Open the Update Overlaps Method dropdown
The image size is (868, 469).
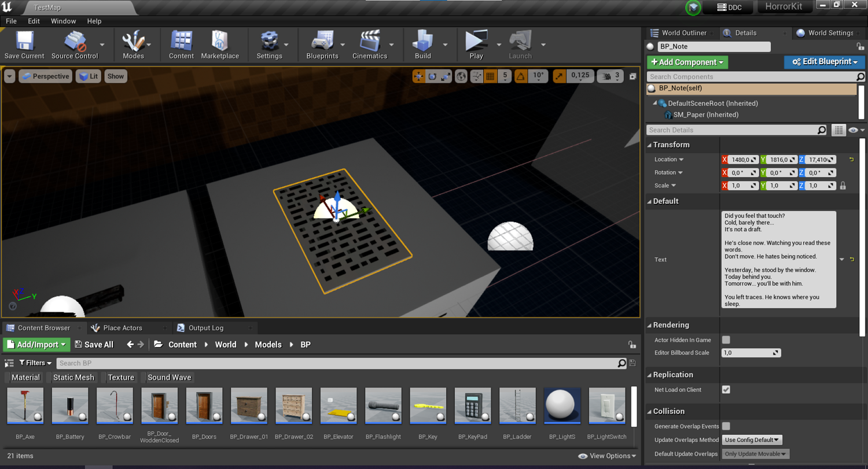point(752,440)
